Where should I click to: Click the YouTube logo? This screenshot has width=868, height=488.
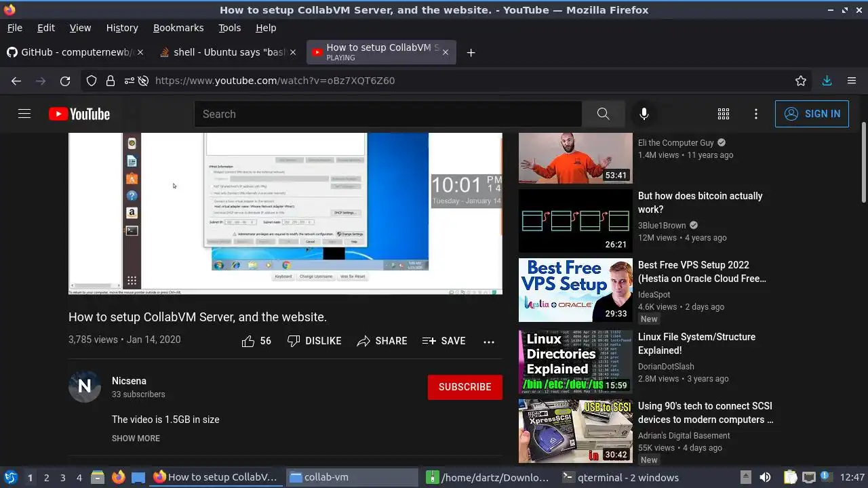(x=79, y=114)
